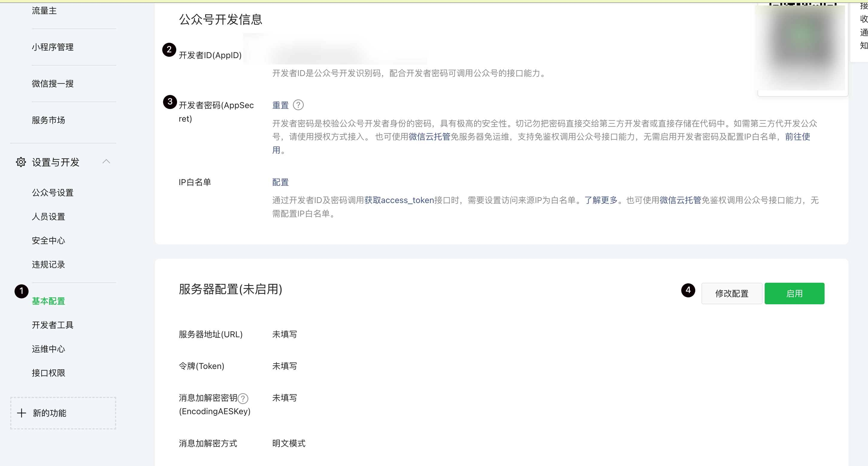The height and width of the screenshot is (466, 868).
Task: Click the 了解更多 link
Action: (x=601, y=200)
